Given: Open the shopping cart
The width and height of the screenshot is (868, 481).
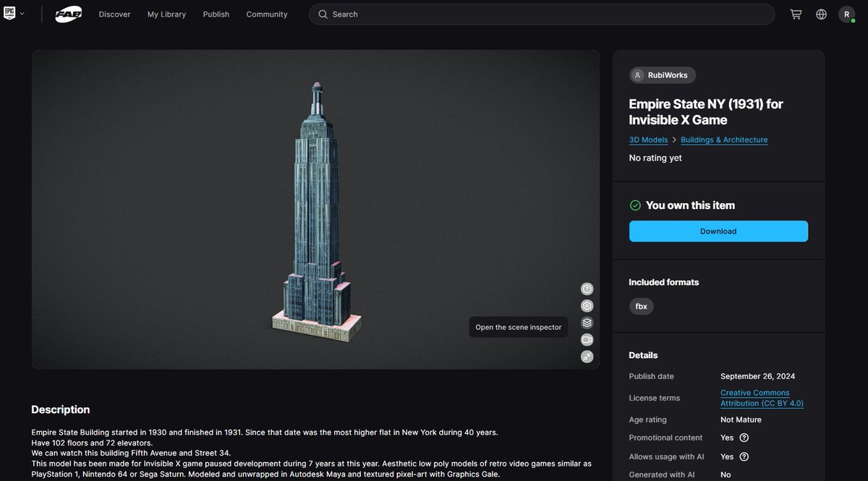Looking at the screenshot, I should coord(796,14).
